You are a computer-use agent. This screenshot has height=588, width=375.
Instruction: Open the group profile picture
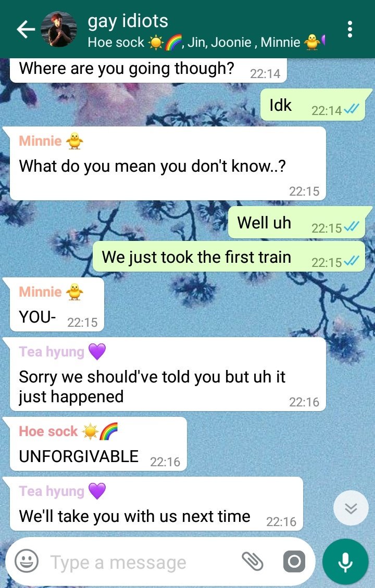(58, 29)
